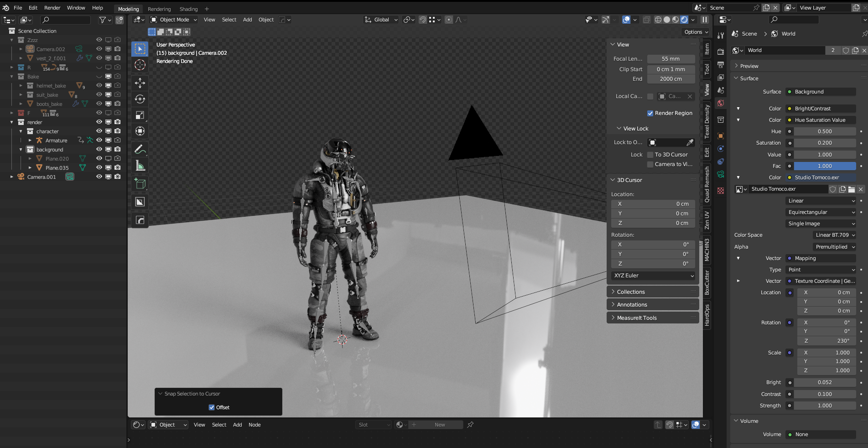The height and width of the screenshot is (448, 868).
Task: Open the XYZ Euler rotation mode dropdown
Action: tap(653, 276)
